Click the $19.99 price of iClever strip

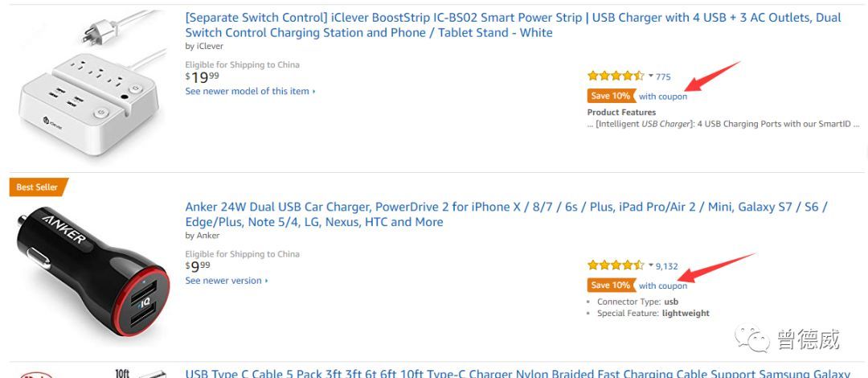pos(202,77)
